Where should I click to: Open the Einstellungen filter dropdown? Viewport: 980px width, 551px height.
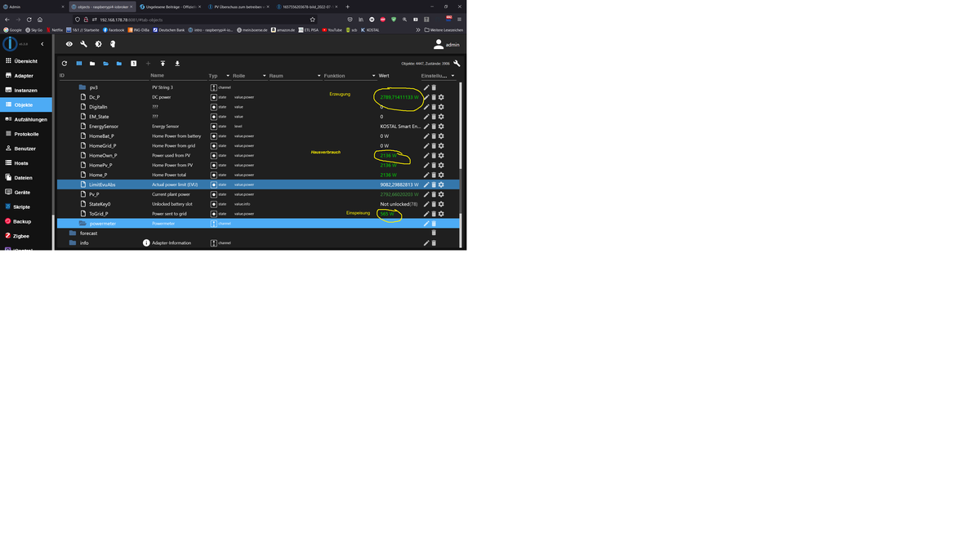[x=439, y=76]
